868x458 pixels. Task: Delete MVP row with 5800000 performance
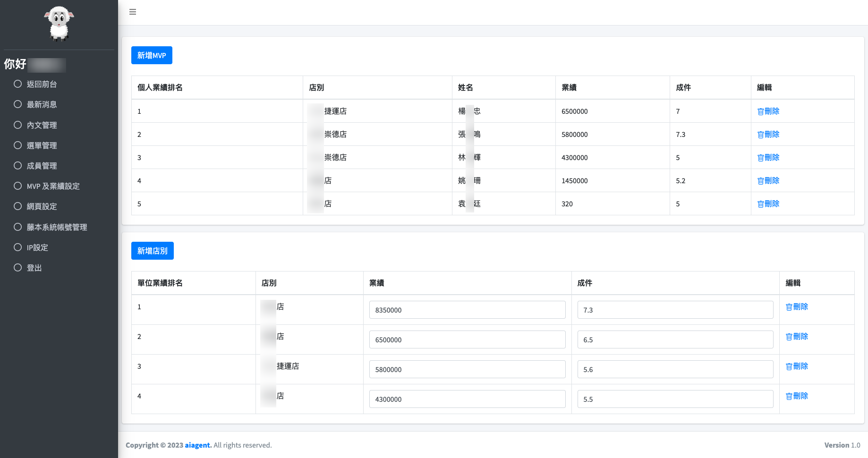(x=768, y=135)
